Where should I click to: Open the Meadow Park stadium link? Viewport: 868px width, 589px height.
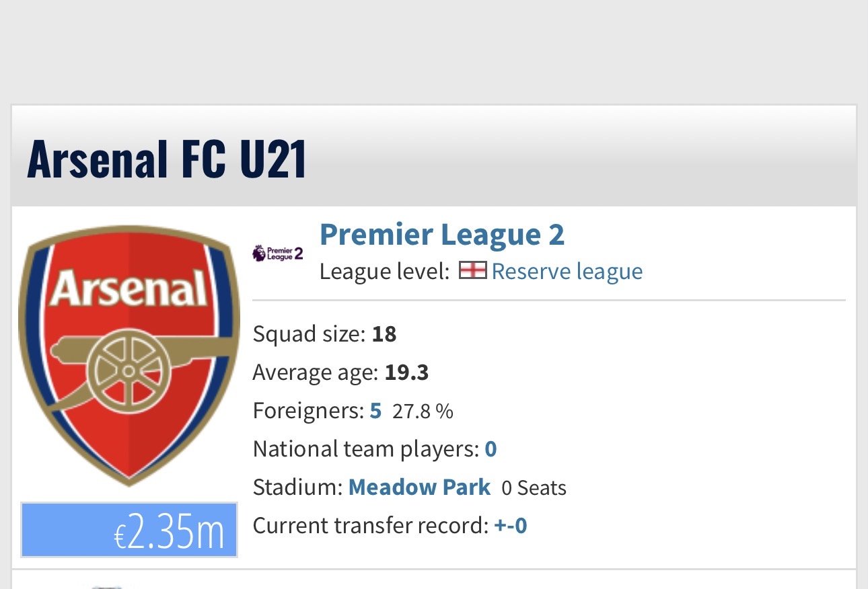pyautogui.click(x=419, y=487)
